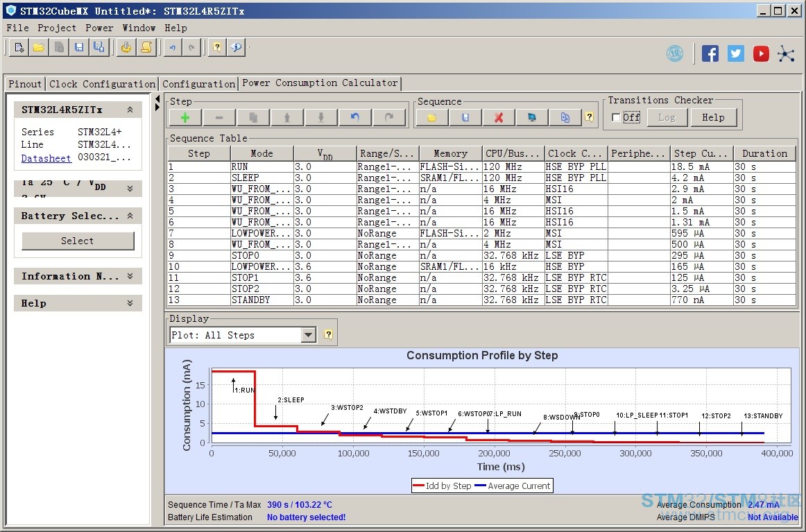Open the Window menu
Image resolution: width=806 pixels, height=532 pixels.
tap(139, 28)
